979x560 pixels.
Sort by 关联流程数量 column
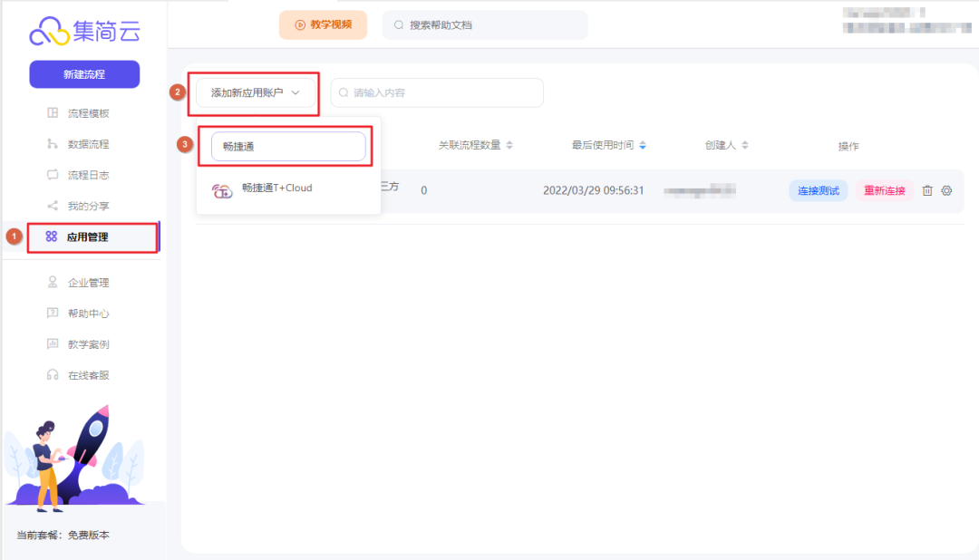tap(476, 145)
